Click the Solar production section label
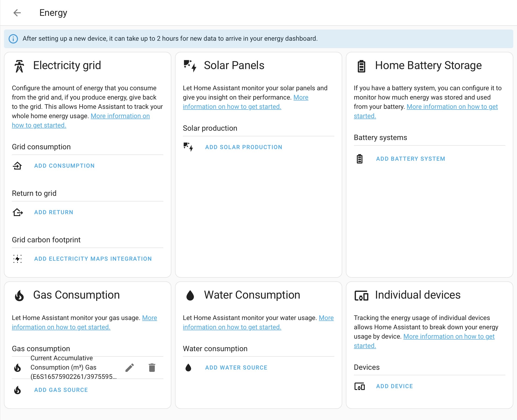The height and width of the screenshot is (420, 517). [210, 128]
